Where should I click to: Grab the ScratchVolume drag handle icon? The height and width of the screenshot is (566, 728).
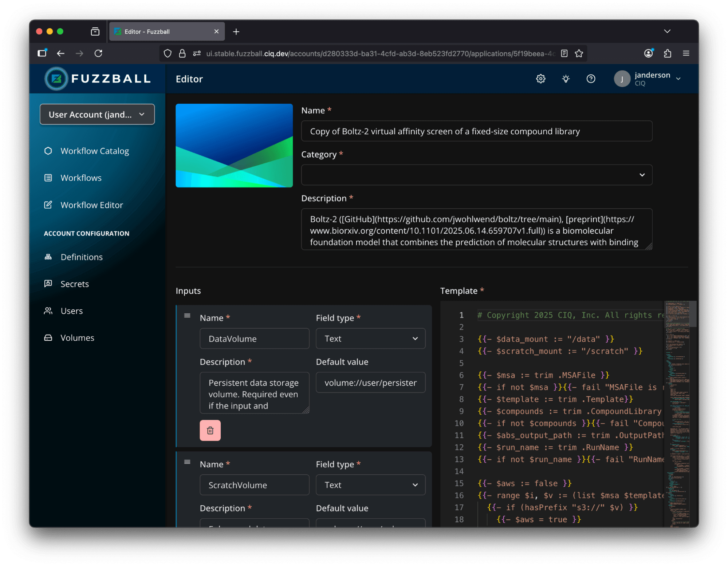[x=187, y=462]
